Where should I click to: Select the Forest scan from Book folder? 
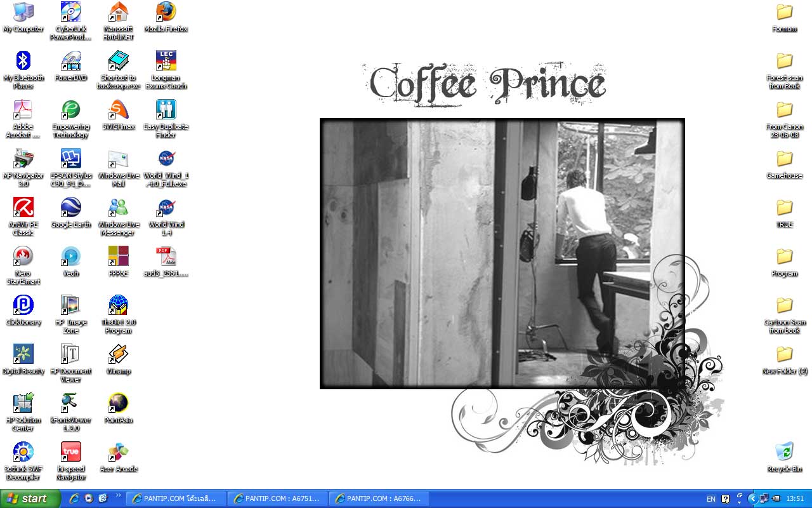click(x=785, y=70)
